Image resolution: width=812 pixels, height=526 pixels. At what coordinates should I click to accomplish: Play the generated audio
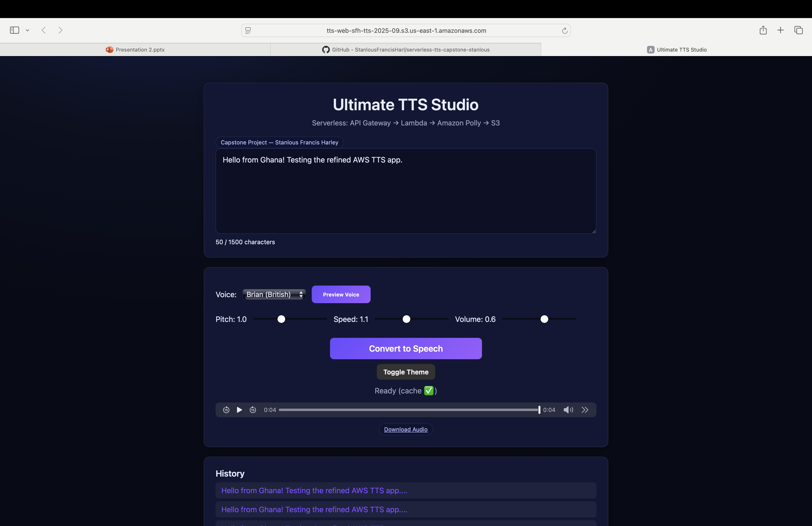[239, 410]
